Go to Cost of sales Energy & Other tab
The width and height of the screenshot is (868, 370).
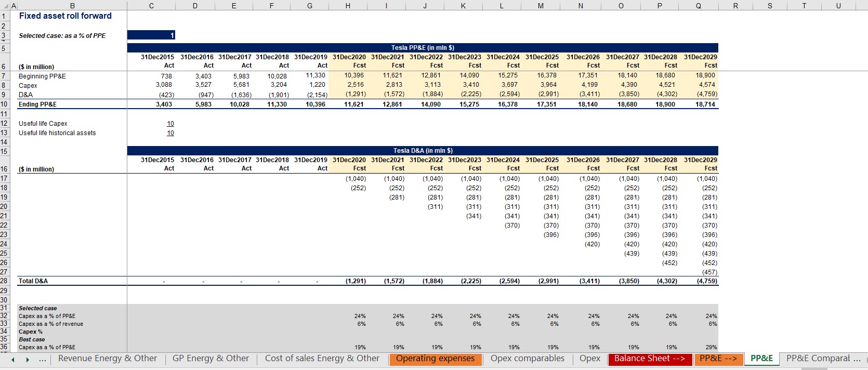322,359
